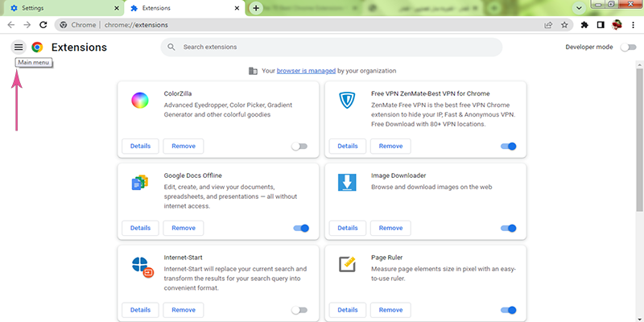This screenshot has width=644, height=322.
Task: Expand the tab search chevron dropdown
Action: pyautogui.click(x=580, y=8)
